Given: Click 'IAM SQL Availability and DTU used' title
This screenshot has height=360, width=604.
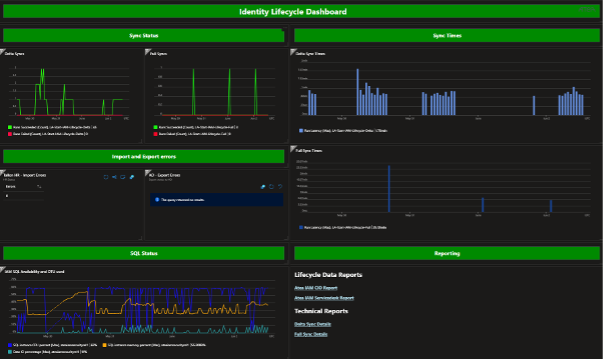Looking at the screenshot, I should coord(34,272).
